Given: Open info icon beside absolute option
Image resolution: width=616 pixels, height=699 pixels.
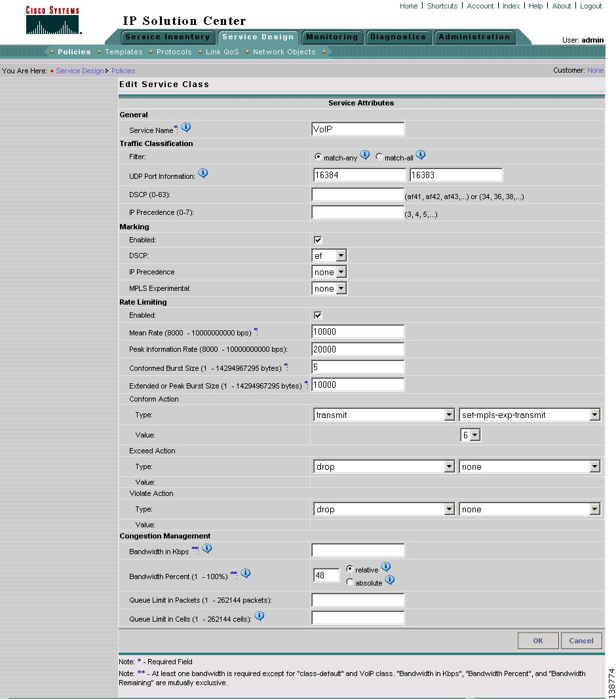Looking at the screenshot, I should (x=390, y=580).
